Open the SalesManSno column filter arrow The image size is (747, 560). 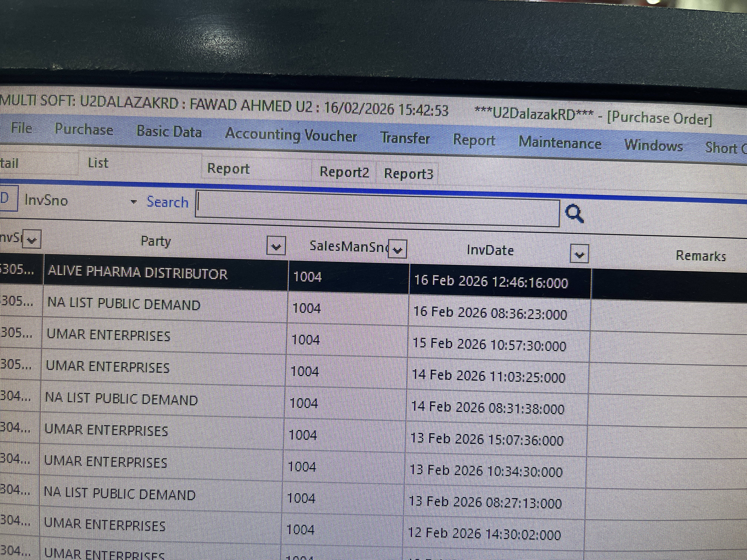pos(397,249)
